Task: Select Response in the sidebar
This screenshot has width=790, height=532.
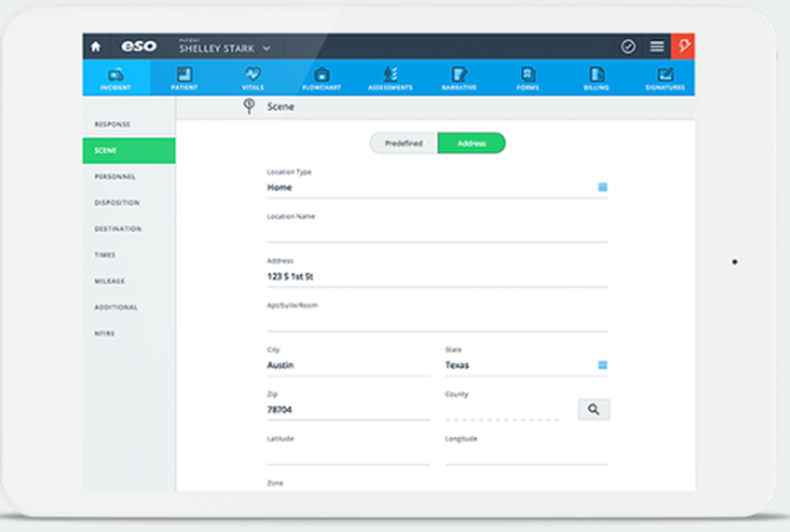Action: (x=129, y=125)
